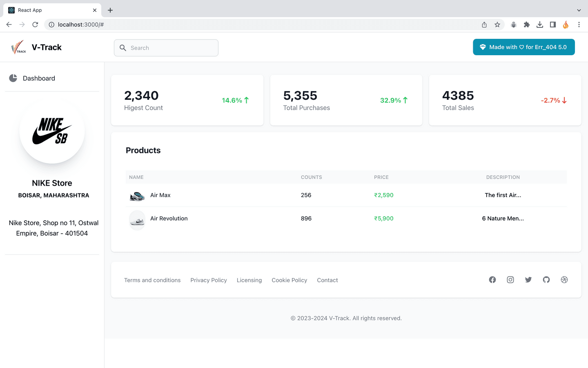Open the browser extensions puzzle icon

point(527,25)
